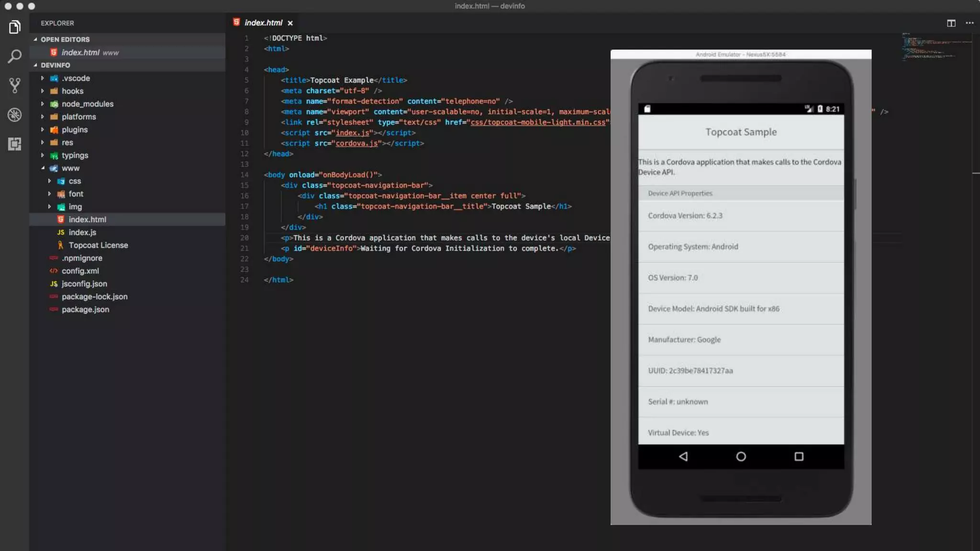Expand the css folder under www
Image resolution: width=980 pixels, height=551 pixels.
coord(74,181)
